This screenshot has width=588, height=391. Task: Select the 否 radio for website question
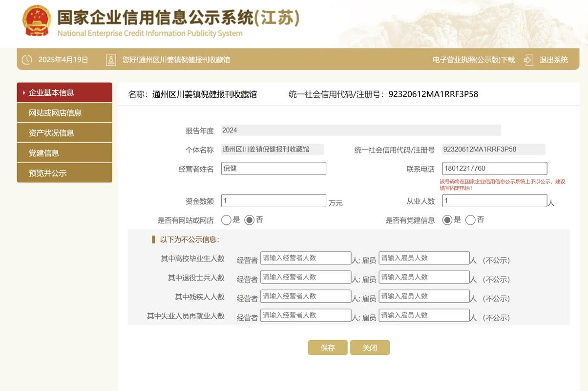pos(249,219)
